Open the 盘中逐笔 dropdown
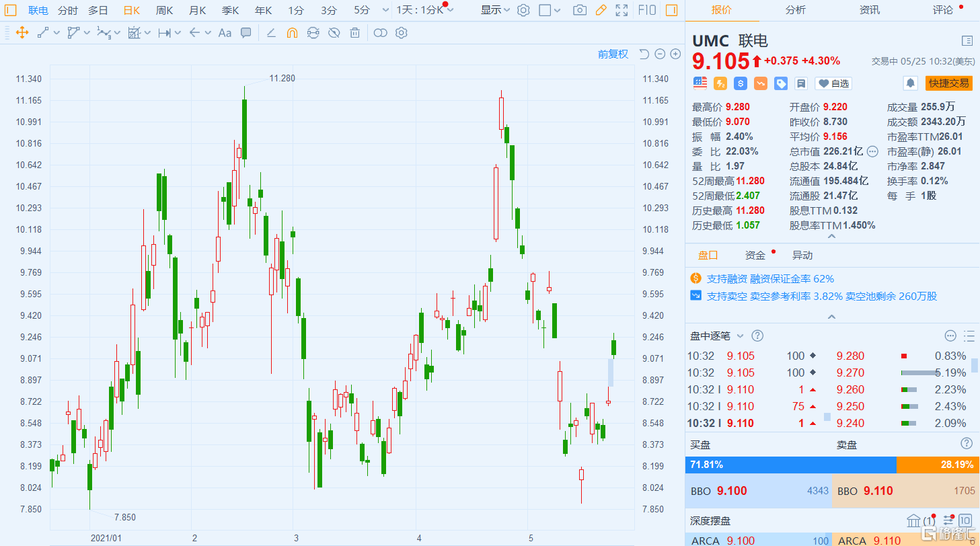 coord(718,336)
